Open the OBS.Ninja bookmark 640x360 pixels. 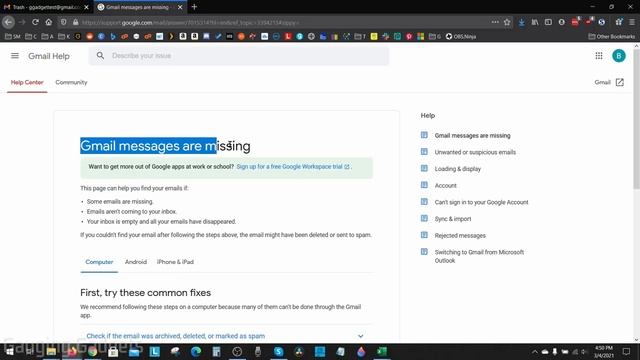click(x=461, y=36)
